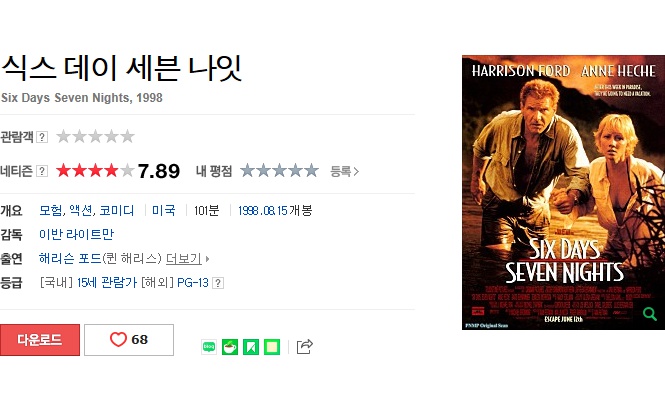This screenshot has width=665, height=419.
Task: Open the 코미디 genre link
Action: (x=117, y=210)
